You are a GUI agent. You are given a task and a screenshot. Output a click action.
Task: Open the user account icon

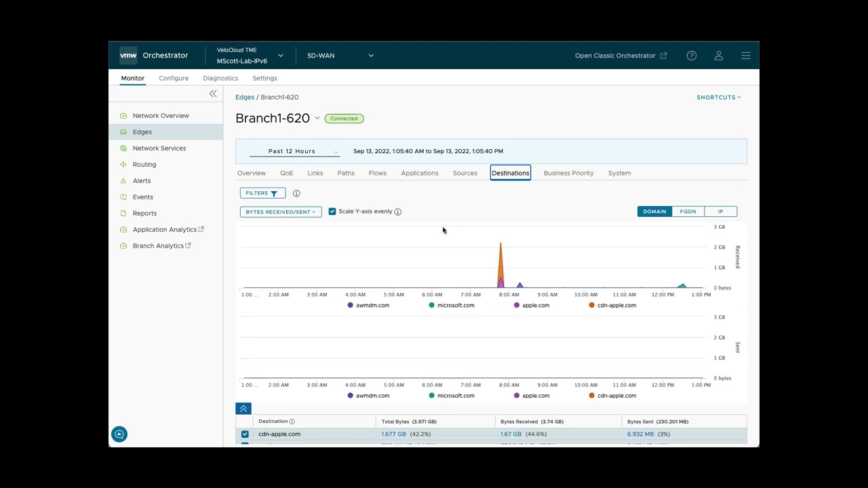coord(719,56)
